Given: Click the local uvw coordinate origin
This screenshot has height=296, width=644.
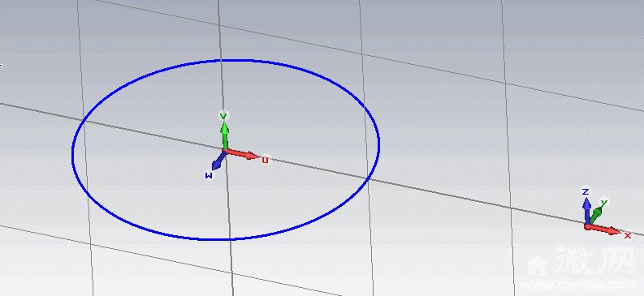Looking at the screenshot, I should pos(225,151).
